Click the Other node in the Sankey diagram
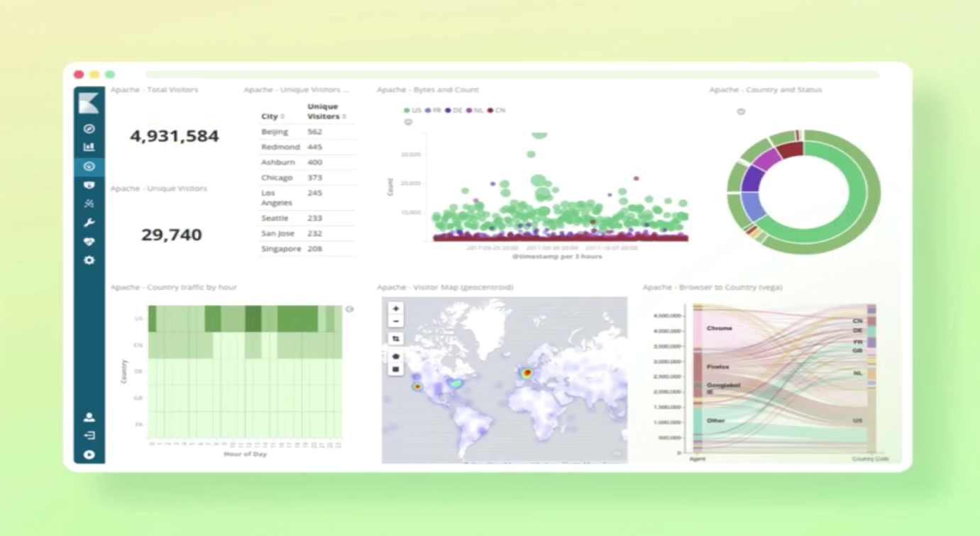 (698, 421)
